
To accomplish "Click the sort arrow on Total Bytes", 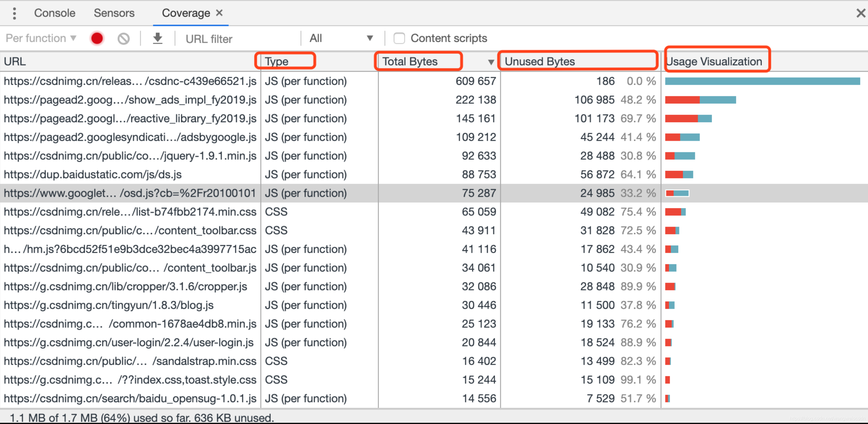I will click(491, 62).
